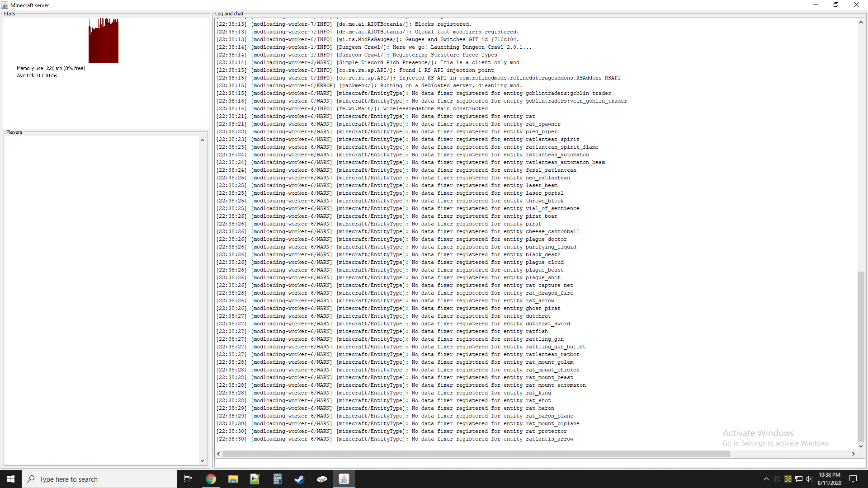Minimize the Minecraft server window
This screenshot has width=868, height=488.
click(x=816, y=5)
